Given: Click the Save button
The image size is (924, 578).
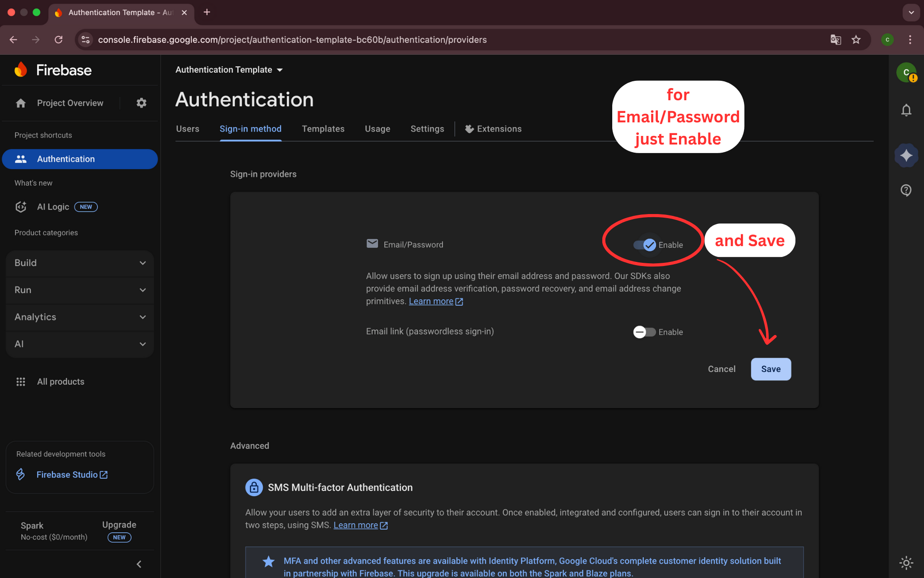Looking at the screenshot, I should pos(771,369).
